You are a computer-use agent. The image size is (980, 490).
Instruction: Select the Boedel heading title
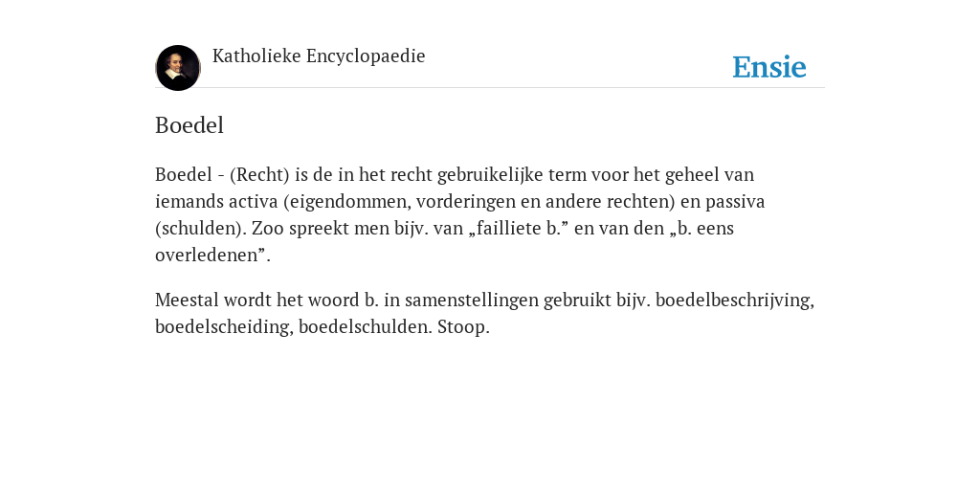click(x=189, y=125)
